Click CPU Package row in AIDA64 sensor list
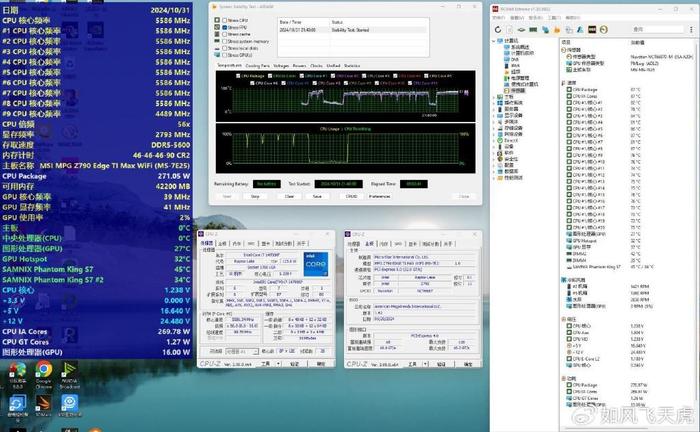Image resolution: width=700 pixels, height=432 pixels. tap(627, 90)
